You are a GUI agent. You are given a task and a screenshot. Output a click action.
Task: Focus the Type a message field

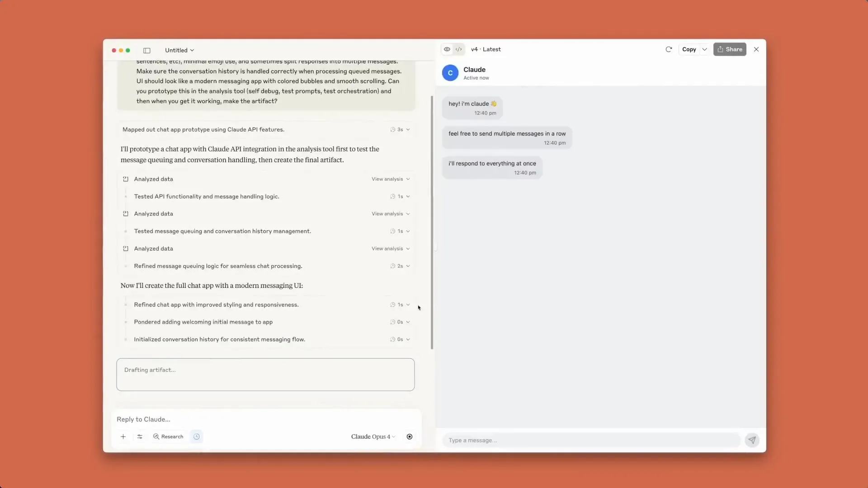591,441
